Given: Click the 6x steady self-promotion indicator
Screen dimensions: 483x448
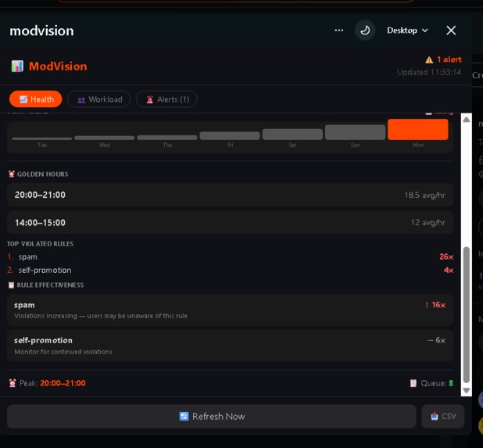Looking at the screenshot, I should tap(436, 340).
